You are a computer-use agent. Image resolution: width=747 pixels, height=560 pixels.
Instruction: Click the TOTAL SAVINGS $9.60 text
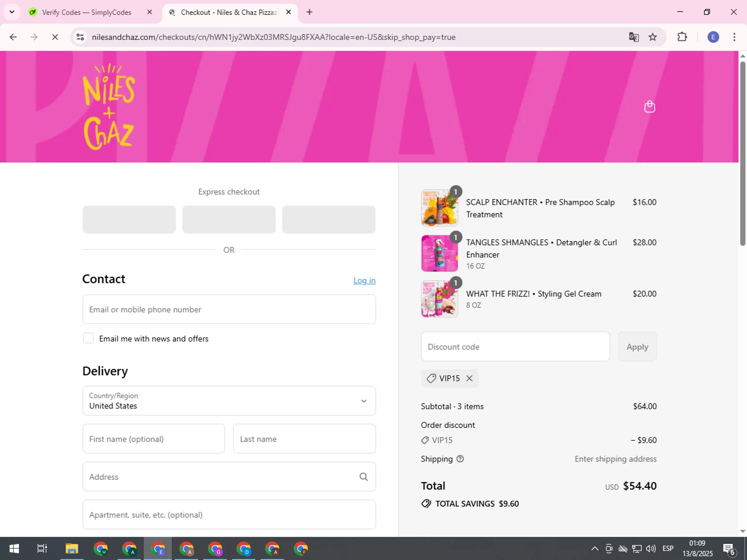(x=477, y=504)
